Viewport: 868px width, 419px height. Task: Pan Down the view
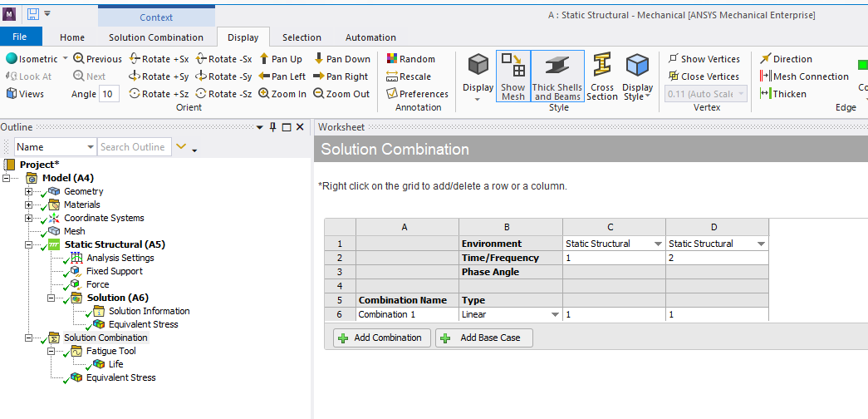tap(341, 59)
